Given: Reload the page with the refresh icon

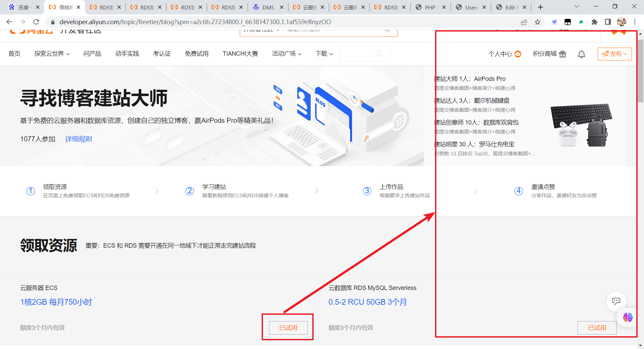Looking at the screenshot, I should (x=36, y=22).
